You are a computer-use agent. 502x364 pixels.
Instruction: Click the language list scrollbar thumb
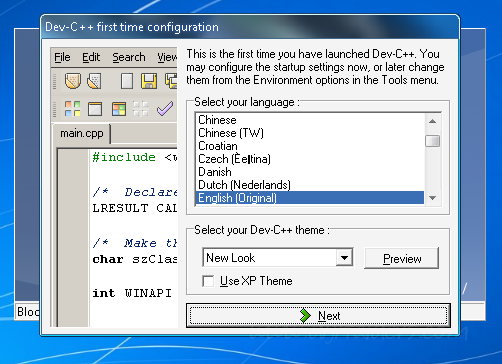[433, 141]
